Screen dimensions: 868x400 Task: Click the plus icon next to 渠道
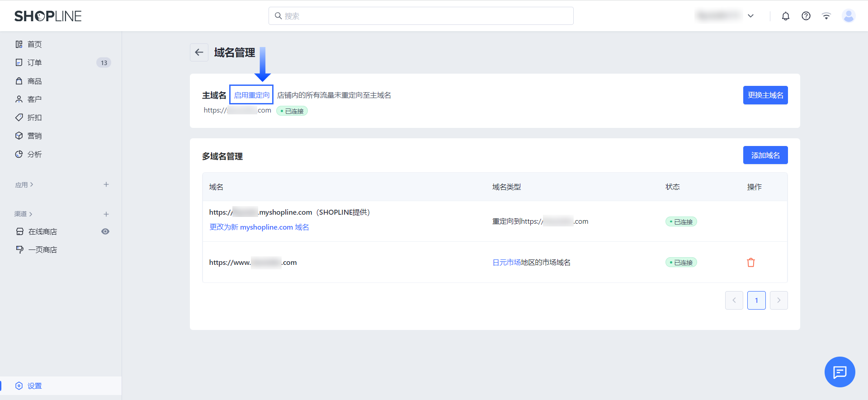[x=106, y=214]
